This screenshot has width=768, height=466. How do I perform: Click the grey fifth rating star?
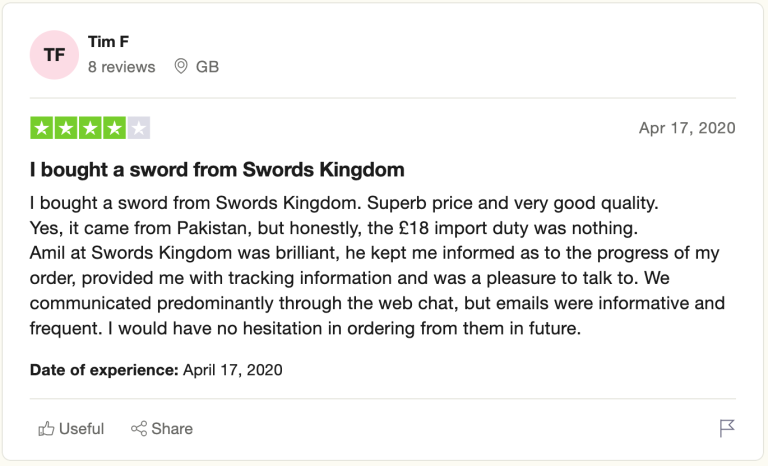(x=139, y=128)
